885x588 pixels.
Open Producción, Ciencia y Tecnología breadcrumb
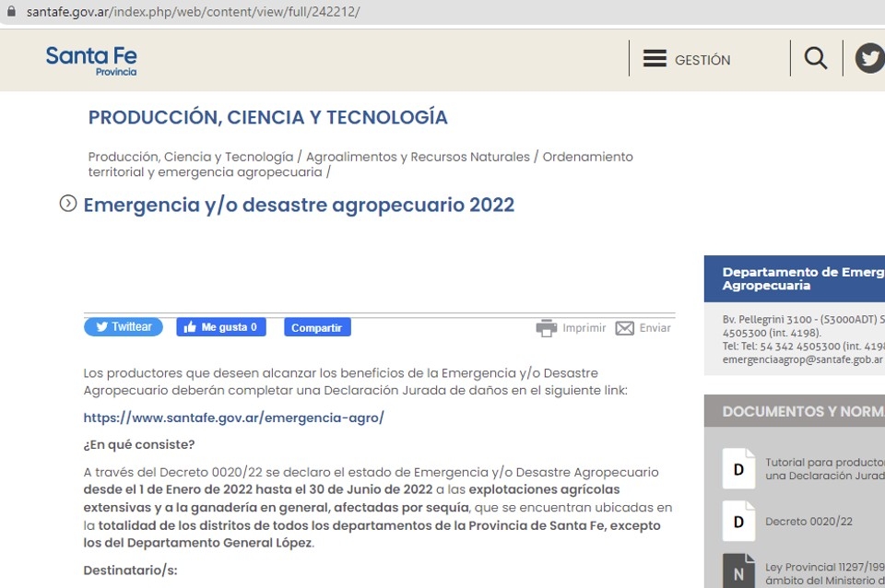[x=190, y=157]
